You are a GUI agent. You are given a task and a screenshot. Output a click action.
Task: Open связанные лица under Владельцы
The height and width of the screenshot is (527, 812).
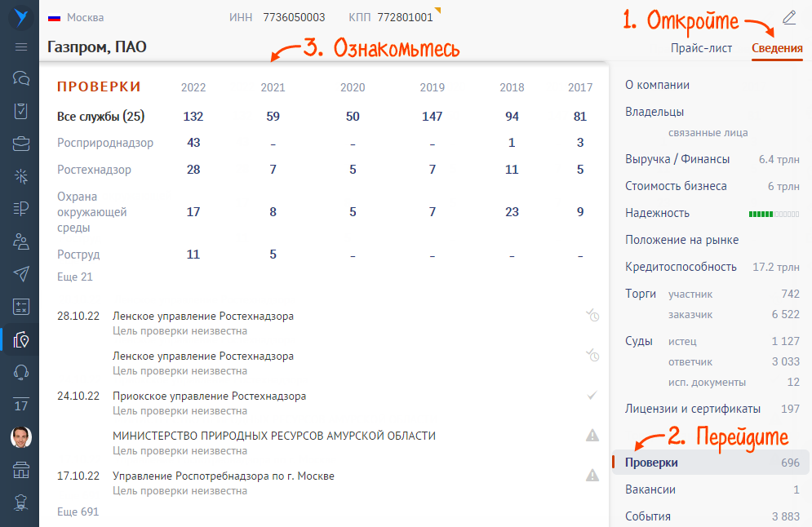[708, 132]
